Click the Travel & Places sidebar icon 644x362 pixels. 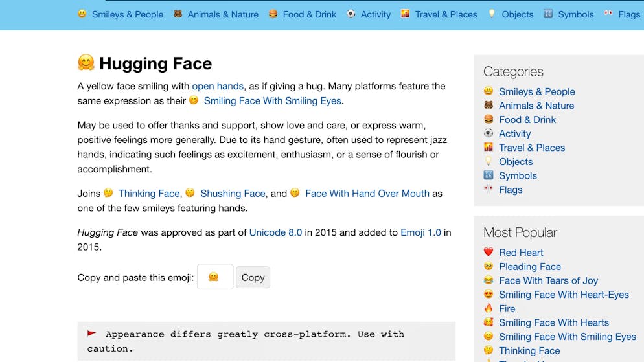pos(489,146)
